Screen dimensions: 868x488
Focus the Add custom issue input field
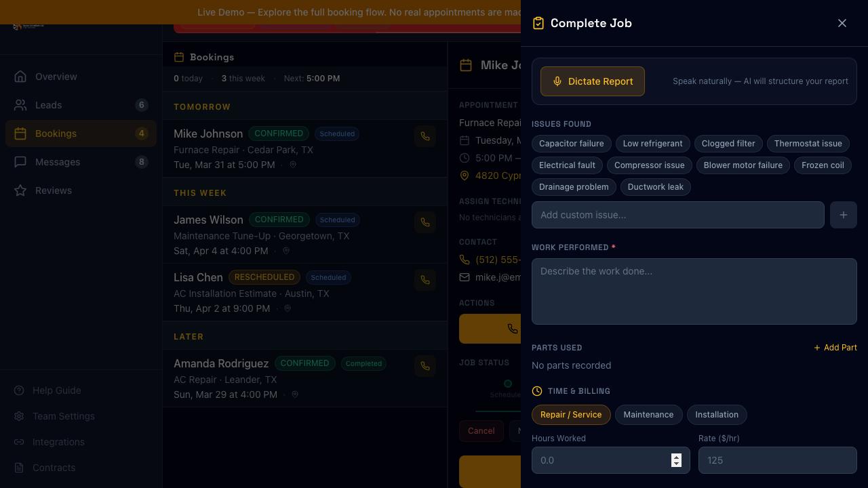point(678,215)
